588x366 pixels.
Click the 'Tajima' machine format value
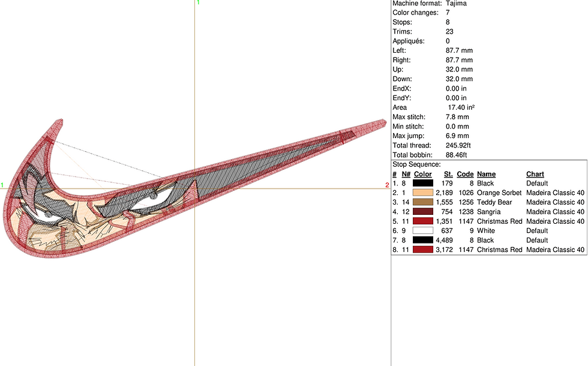pyautogui.click(x=456, y=4)
